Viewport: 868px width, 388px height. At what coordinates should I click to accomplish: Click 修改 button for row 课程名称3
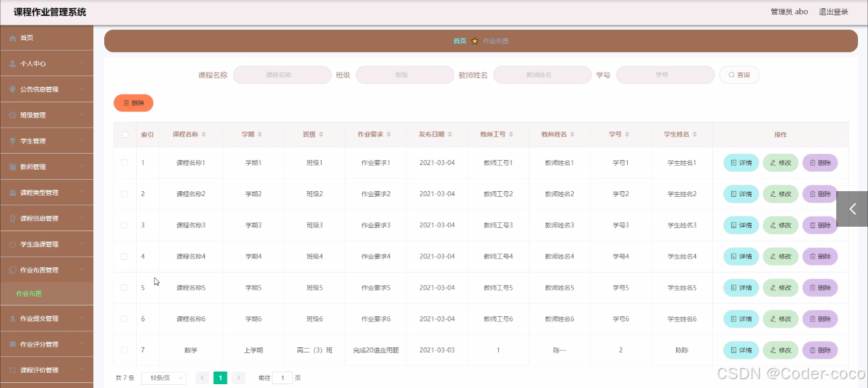coord(780,225)
